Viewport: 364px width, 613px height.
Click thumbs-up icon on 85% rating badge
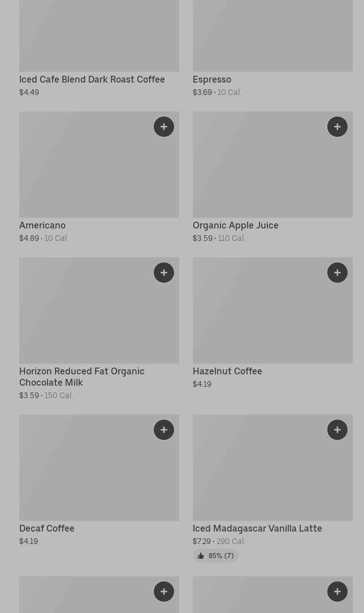201,555
